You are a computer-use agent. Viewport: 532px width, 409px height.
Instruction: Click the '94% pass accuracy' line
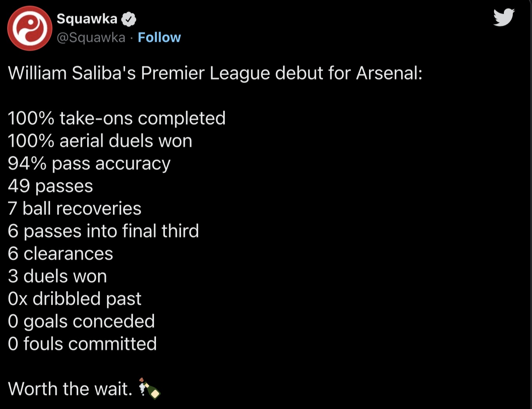(89, 164)
